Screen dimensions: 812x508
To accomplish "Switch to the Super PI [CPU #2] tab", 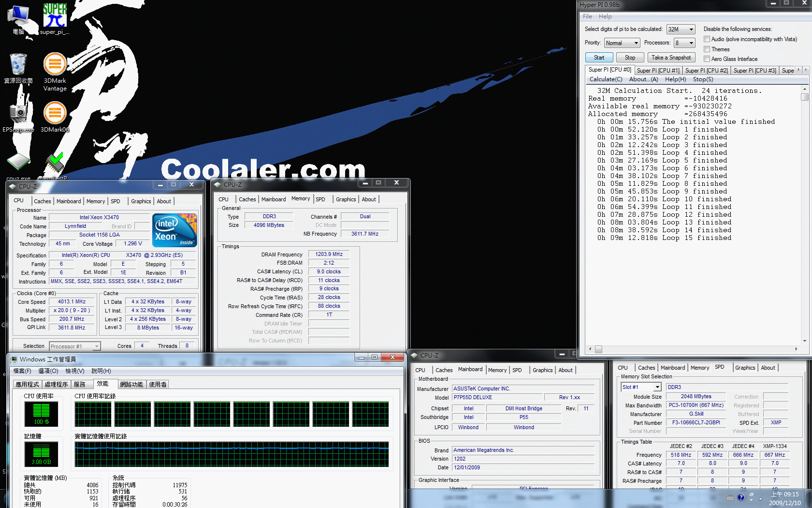I will [x=706, y=71].
